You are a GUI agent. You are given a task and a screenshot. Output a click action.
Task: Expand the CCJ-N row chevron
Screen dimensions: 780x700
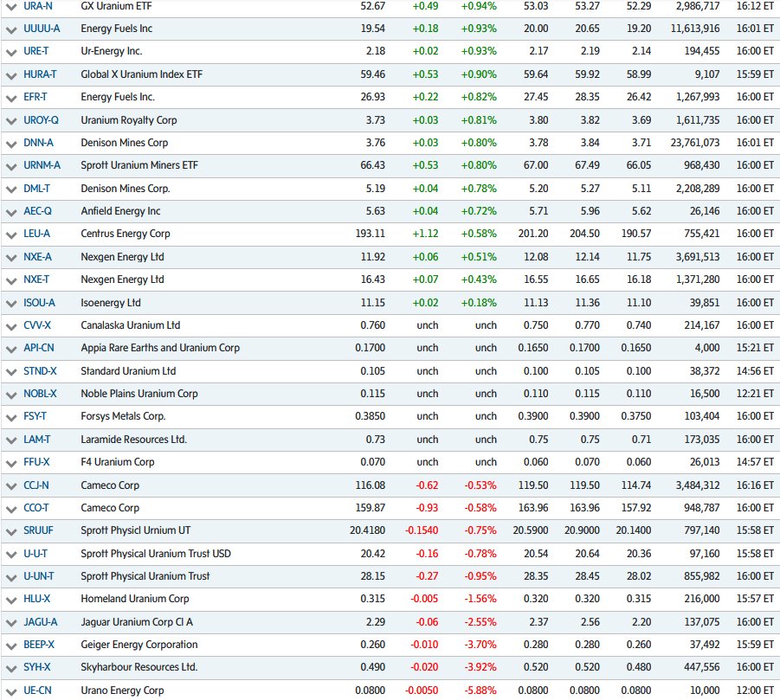tap(11, 487)
